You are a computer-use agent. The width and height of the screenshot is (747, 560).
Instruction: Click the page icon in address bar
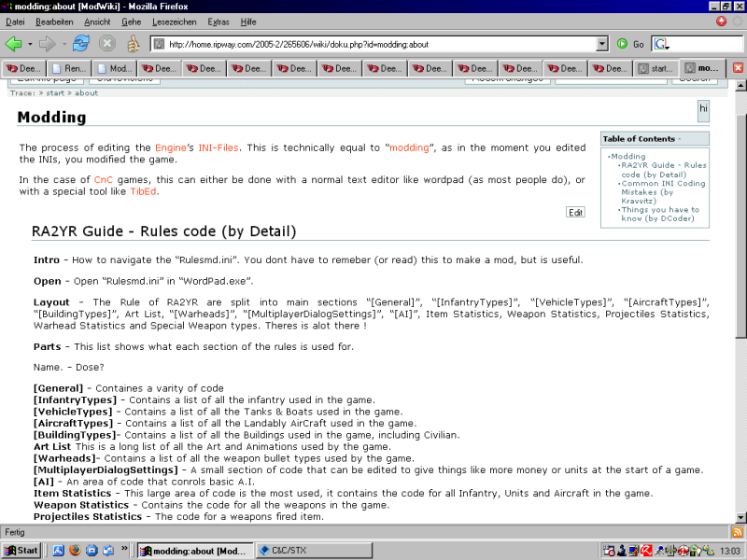[x=159, y=44]
